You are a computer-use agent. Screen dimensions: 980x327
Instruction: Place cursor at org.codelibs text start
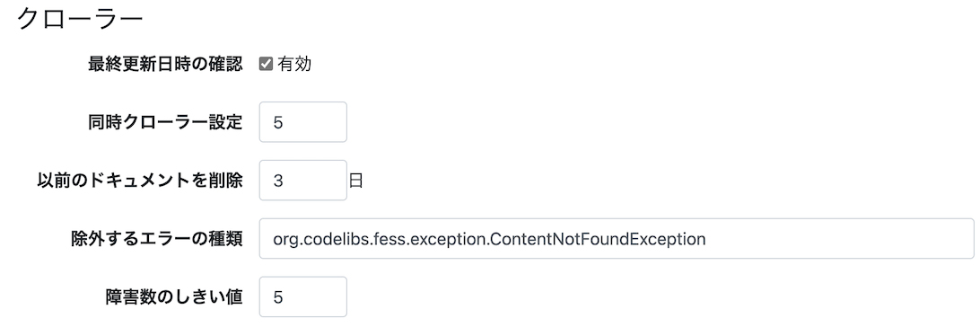(274, 239)
